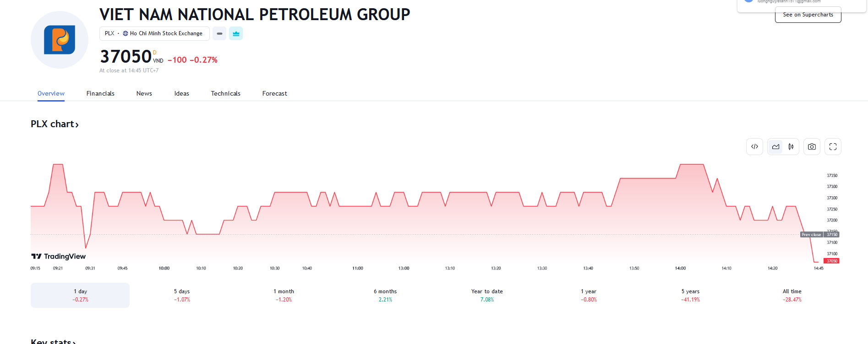This screenshot has width=868, height=344.
Task: Take a chart snapshot with camera icon
Action: click(x=812, y=147)
